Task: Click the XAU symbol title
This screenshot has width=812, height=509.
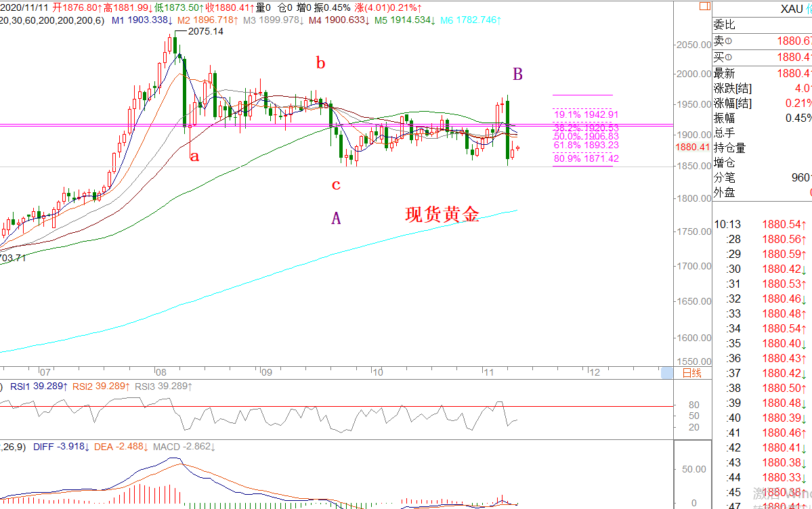Action: click(x=791, y=9)
